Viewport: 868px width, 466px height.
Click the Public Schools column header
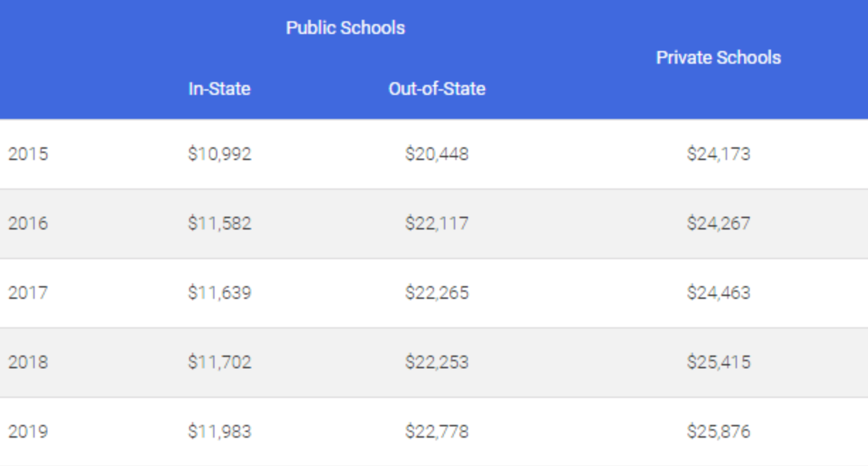[x=345, y=28]
